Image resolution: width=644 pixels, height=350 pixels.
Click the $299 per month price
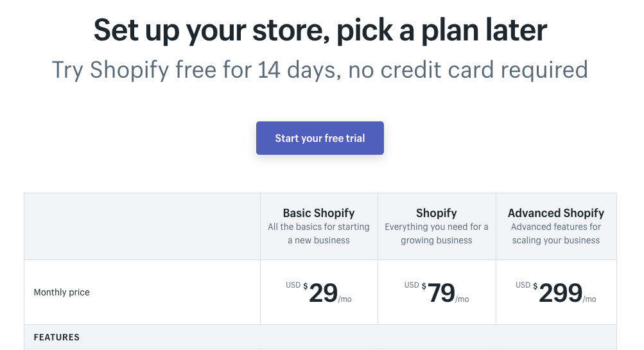tap(555, 292)
